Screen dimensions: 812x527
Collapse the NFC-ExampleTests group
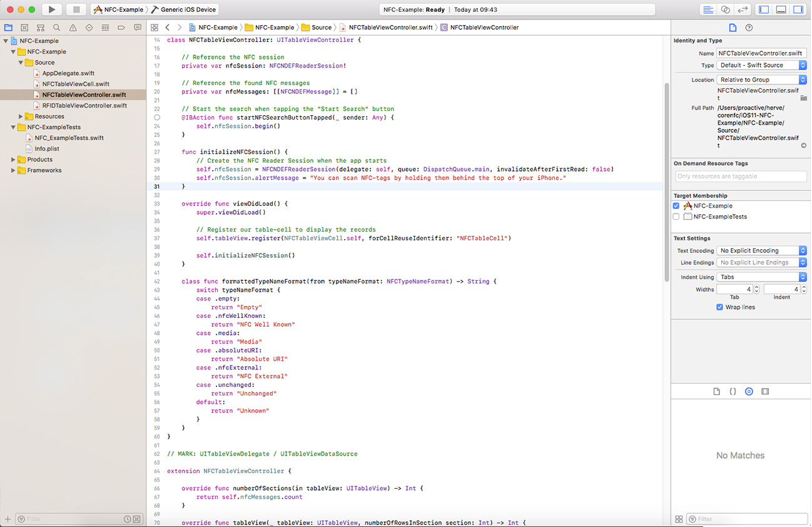pos(13,127)
